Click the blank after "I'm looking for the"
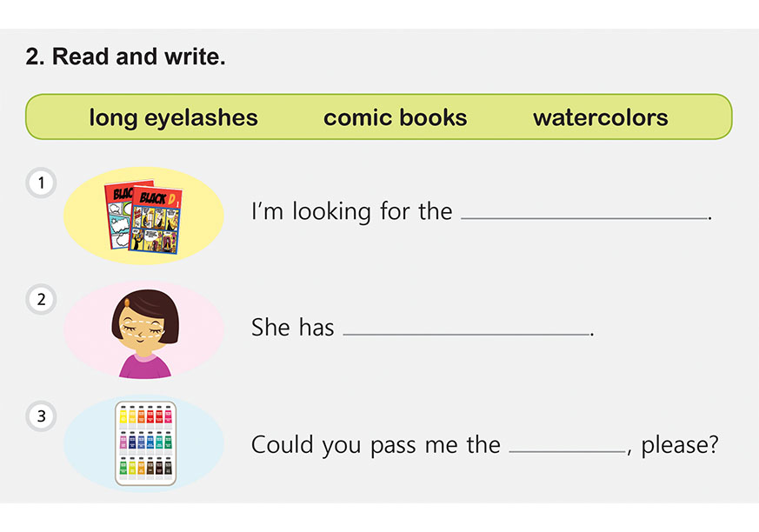Image resolution: width=759 pixels, height=532 pixels. pyautogui.click(x=584, y=211)
